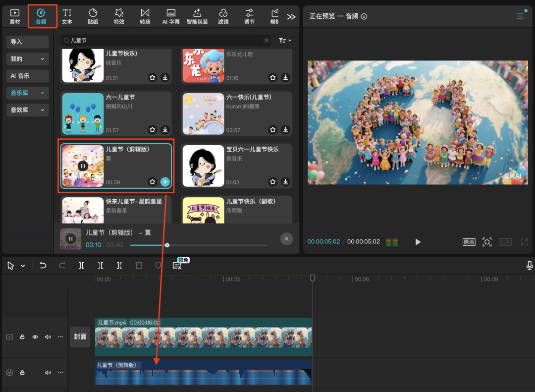
Task: Click the audio preview progress slider
Action: click(198, 245)
